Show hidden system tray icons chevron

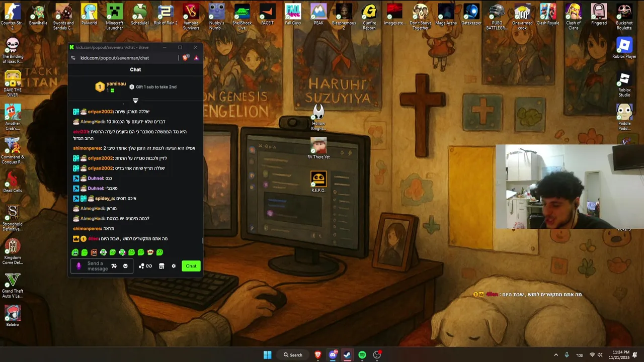click(x=556, y=355)
